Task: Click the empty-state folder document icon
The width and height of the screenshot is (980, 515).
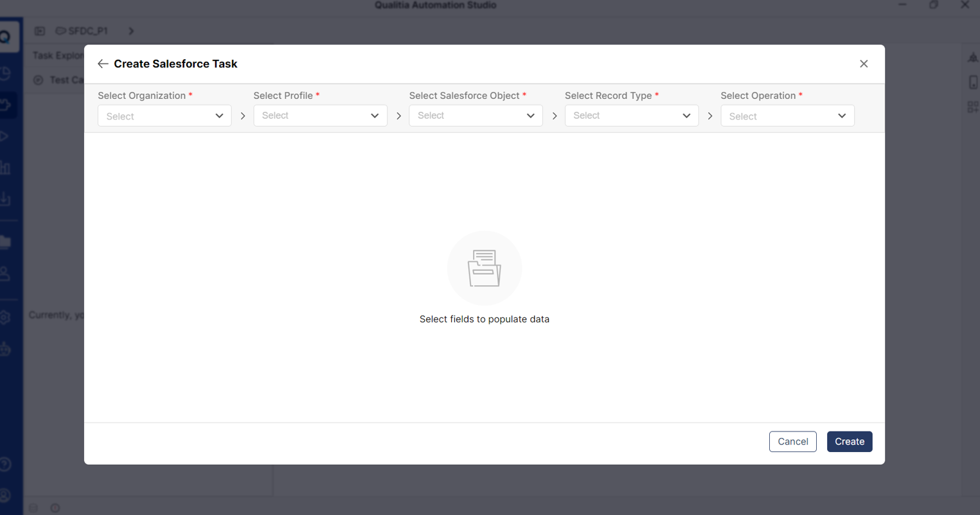Action: pyautogui.click(x=485, y=268)
